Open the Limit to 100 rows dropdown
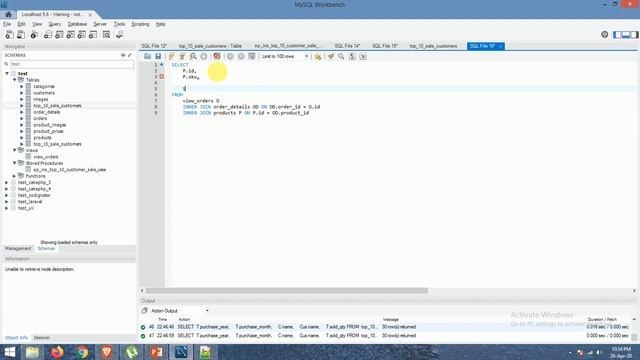 tap(284, 56)
